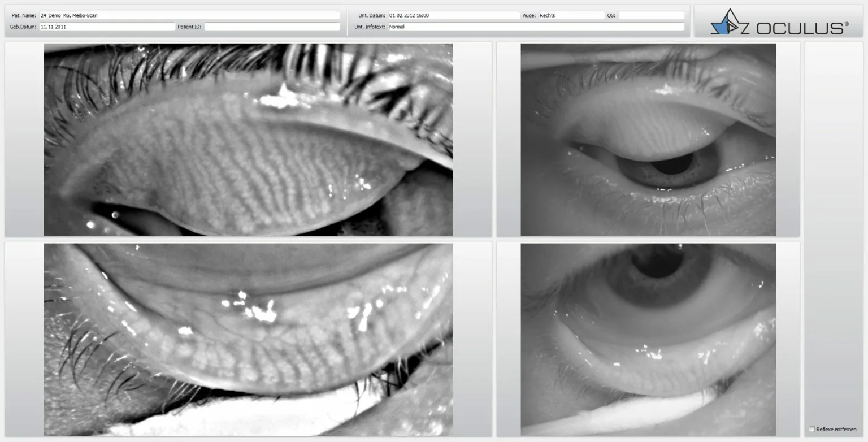Select the bottom-left lower eyelid close-up image
The width and height of the screenshot is (868, 442).
(x=248, y=340)
